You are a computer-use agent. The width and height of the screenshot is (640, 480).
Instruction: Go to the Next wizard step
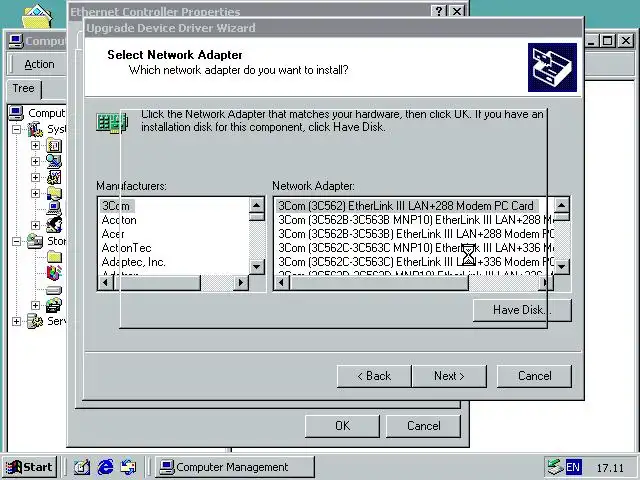pos(449,376)
